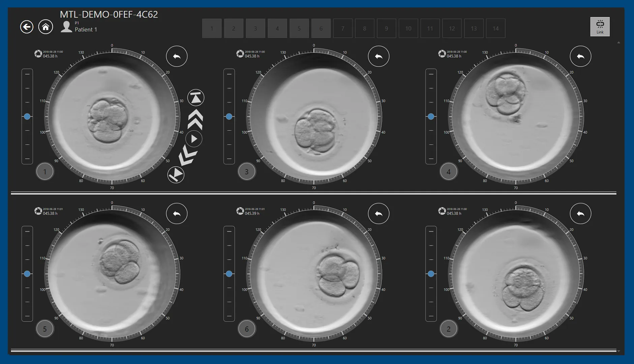Click the return arrow above embryo 4
The height and width of the screenshot is (364, 634).
tap(580, 56)
